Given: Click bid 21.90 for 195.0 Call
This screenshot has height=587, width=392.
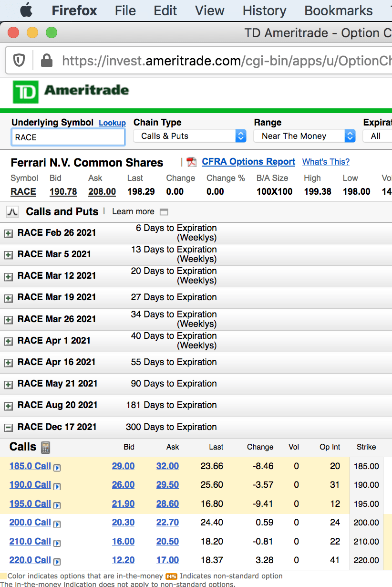Looking at the screenshot, I should click(123, 504).
